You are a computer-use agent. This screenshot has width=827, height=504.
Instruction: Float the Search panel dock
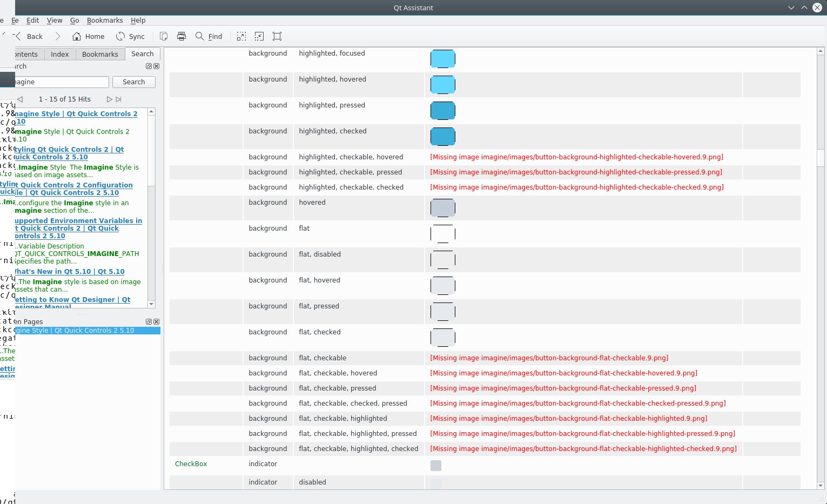click(149, 66)
